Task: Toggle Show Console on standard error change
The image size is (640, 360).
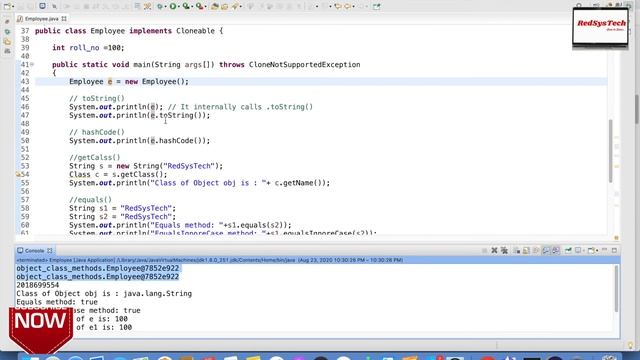Action: pos(556,251)
